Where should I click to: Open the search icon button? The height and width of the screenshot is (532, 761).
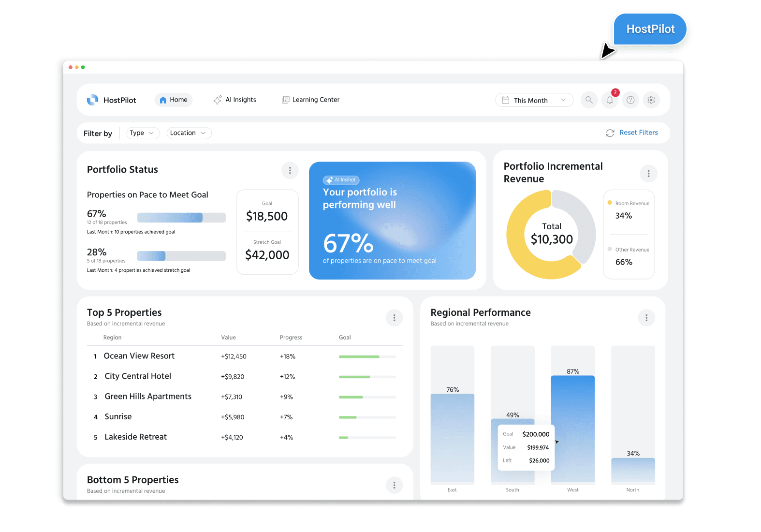[x=589, y=100]
